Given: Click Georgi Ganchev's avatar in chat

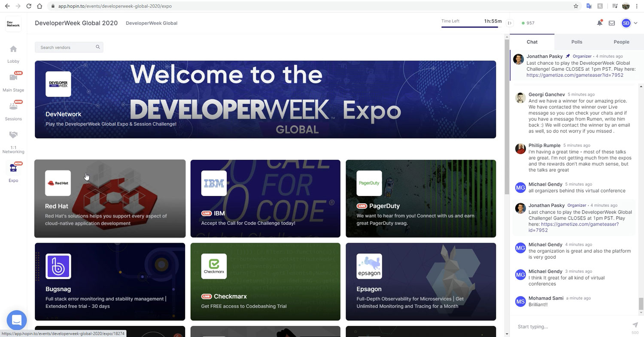Looking at the screenshot, I should tap(520, 97).
